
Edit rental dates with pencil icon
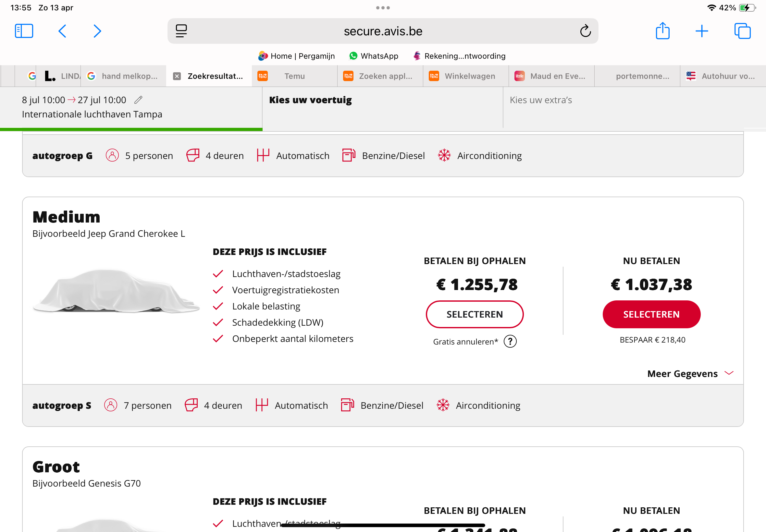pos(138,100)
